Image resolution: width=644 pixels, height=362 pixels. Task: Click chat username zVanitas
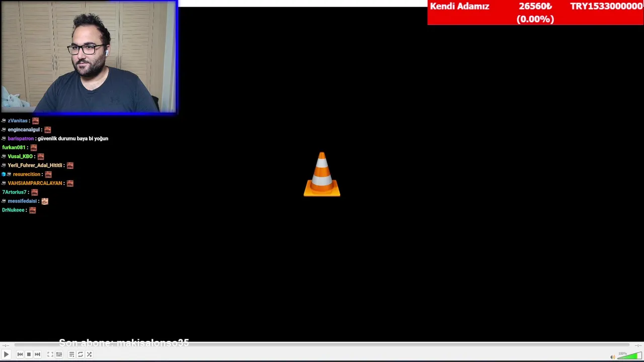click(x=18, y=121)
